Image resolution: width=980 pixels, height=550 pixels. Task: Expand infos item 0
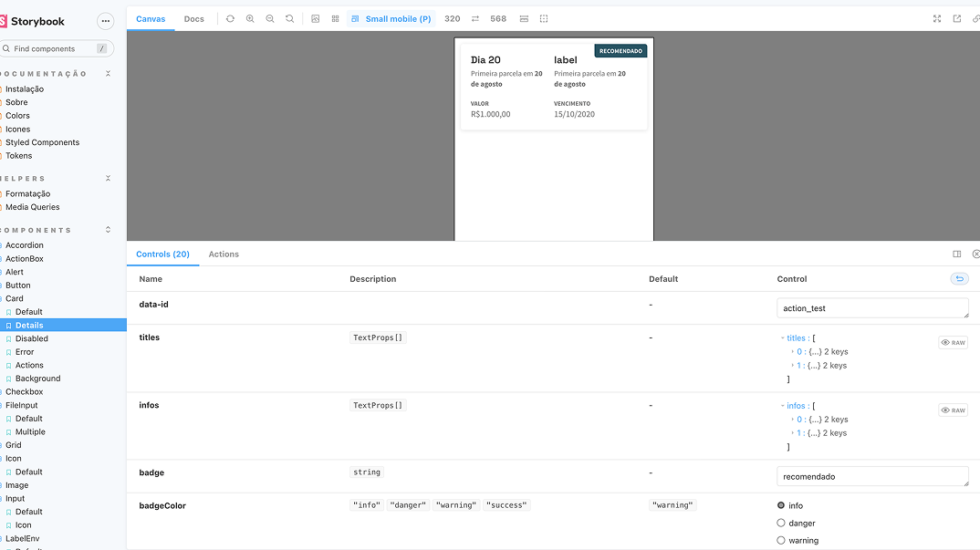[793, 420]
